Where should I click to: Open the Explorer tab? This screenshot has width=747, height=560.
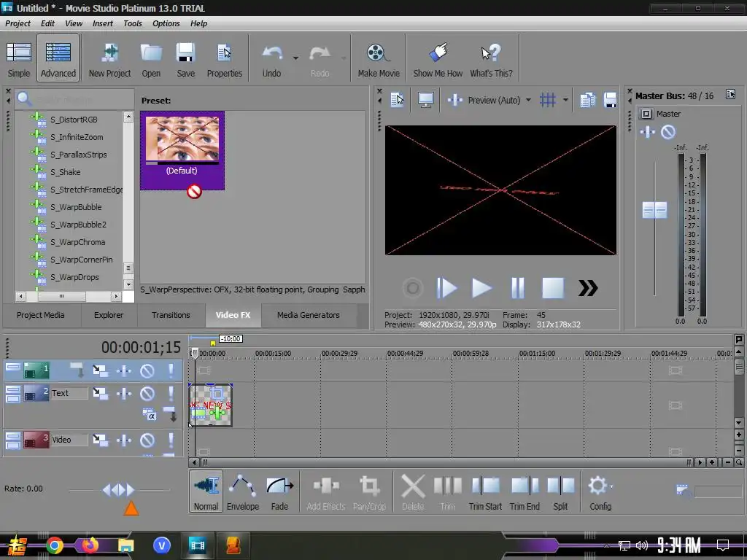pyautogui.click(x=109, y=315)
